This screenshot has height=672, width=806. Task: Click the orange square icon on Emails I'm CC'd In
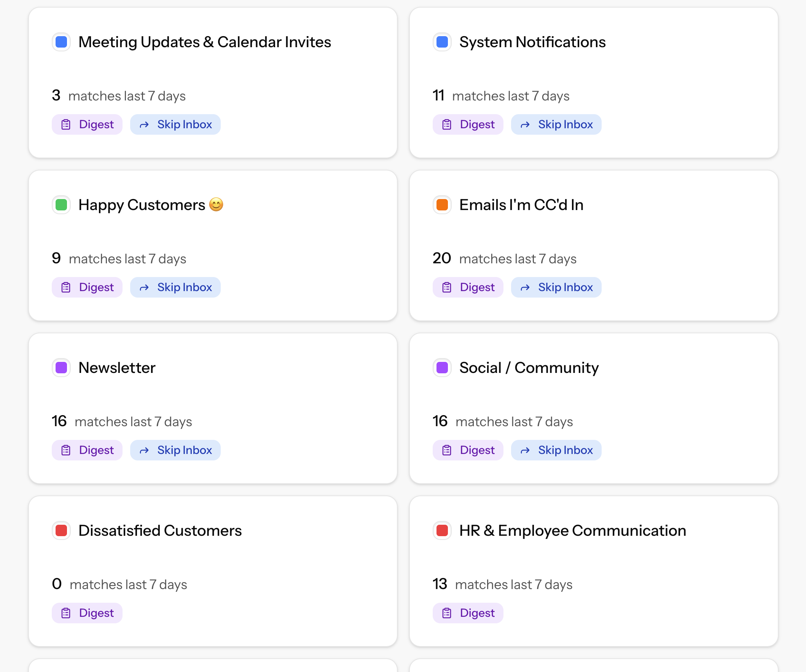(x=442, y=205)
